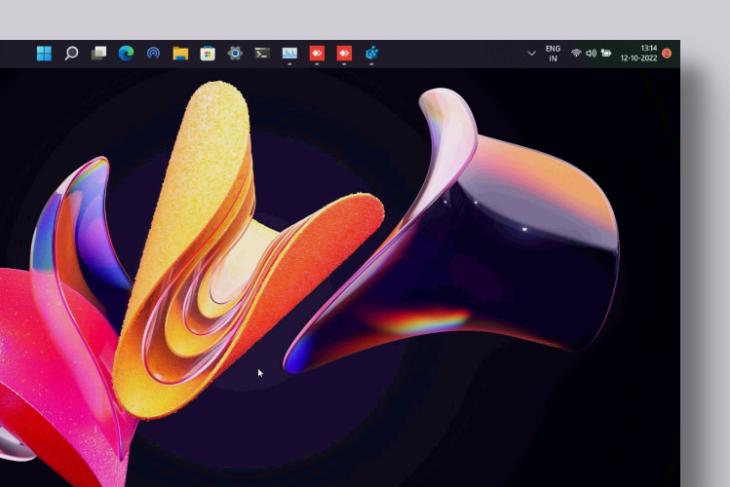
Task: Switch to the first red AnyDesk icon
Action: point(317,54)
